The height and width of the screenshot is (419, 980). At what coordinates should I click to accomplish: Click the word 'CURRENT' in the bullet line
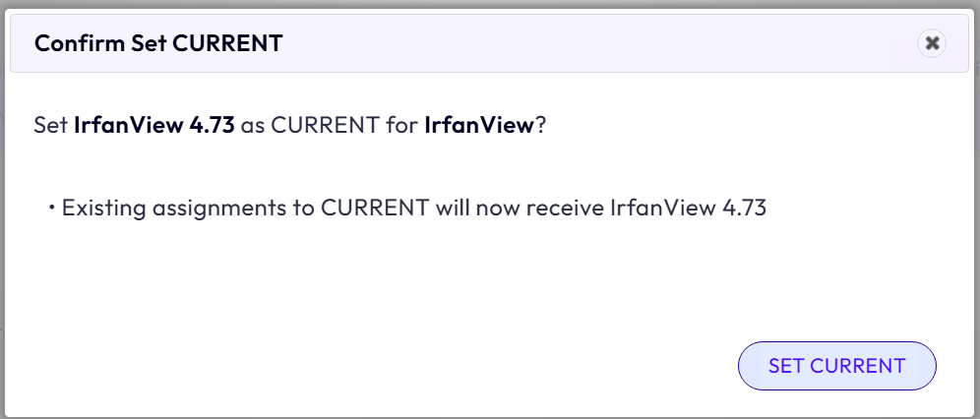pyautogui.click(x=375, y=208)
